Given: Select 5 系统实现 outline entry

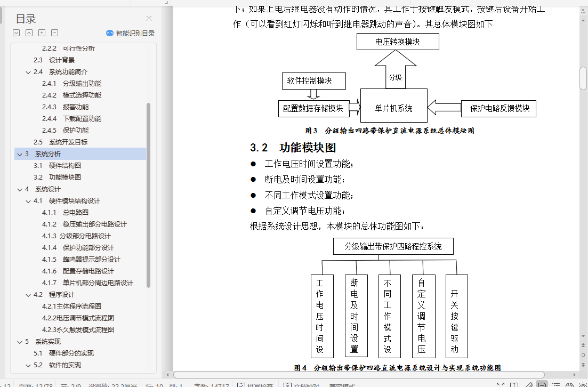Looking at the screenshot, I should pos(42,341).
